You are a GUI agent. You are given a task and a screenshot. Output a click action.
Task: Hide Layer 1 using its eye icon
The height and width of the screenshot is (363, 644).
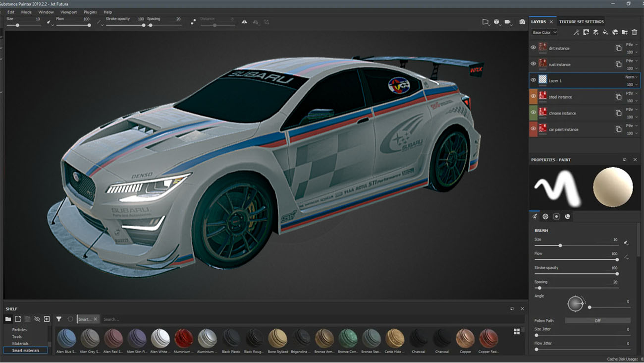[534, 80]
